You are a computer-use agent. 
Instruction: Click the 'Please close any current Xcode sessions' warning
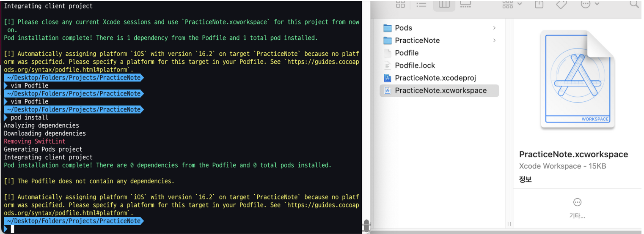coord(182,26)
